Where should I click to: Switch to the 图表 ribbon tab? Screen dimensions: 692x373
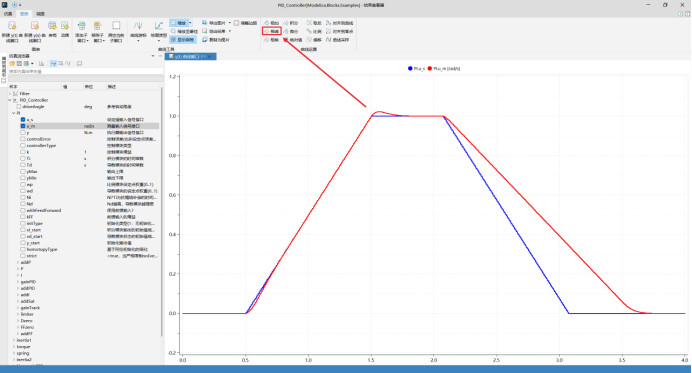click(x=24, y=14)
